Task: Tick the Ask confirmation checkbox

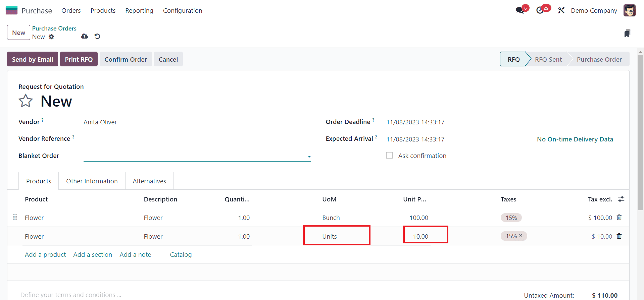Action: [x=389, y=156]
